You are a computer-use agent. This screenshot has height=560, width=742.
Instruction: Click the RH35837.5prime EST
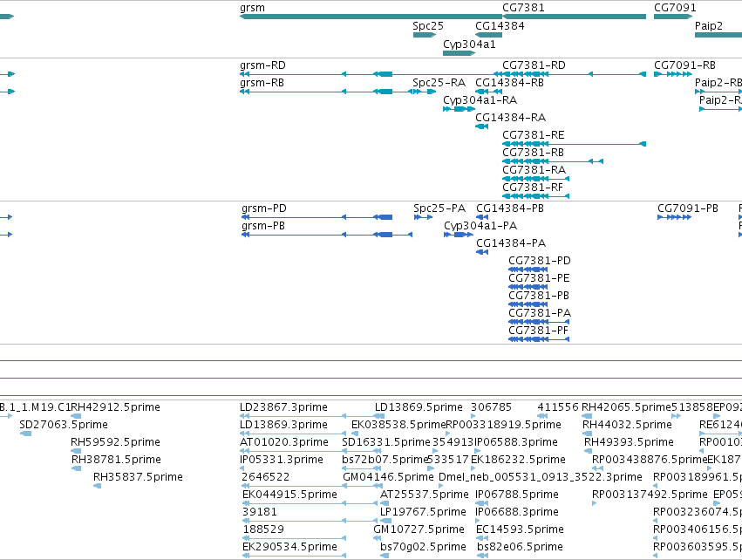(x=98, y=486)
